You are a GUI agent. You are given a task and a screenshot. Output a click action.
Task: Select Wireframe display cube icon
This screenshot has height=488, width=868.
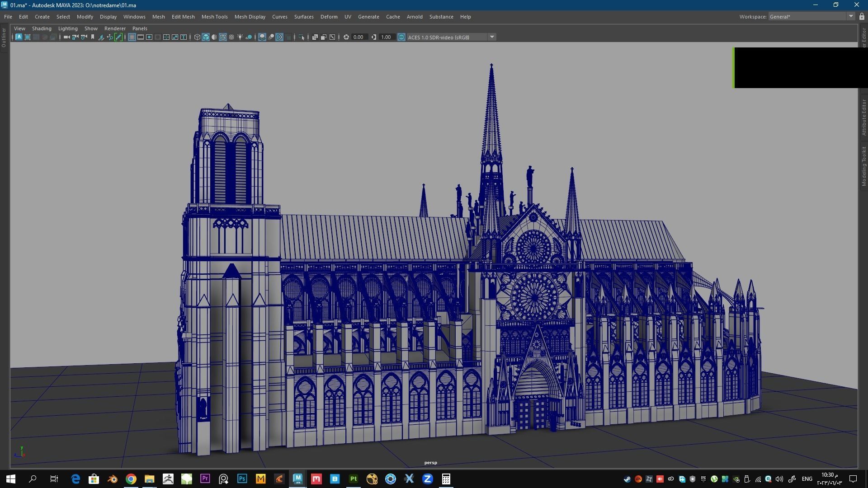pos(198,37)
